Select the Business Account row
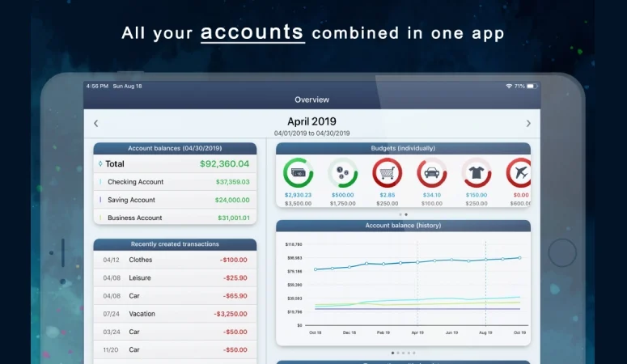 pyautogui.click(x=175, y=218)
